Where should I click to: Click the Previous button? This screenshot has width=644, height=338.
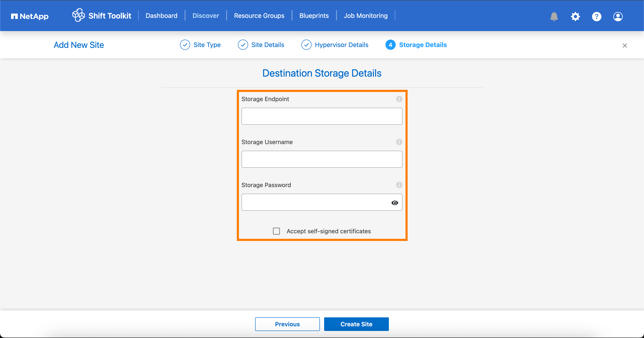click(287, 324)
